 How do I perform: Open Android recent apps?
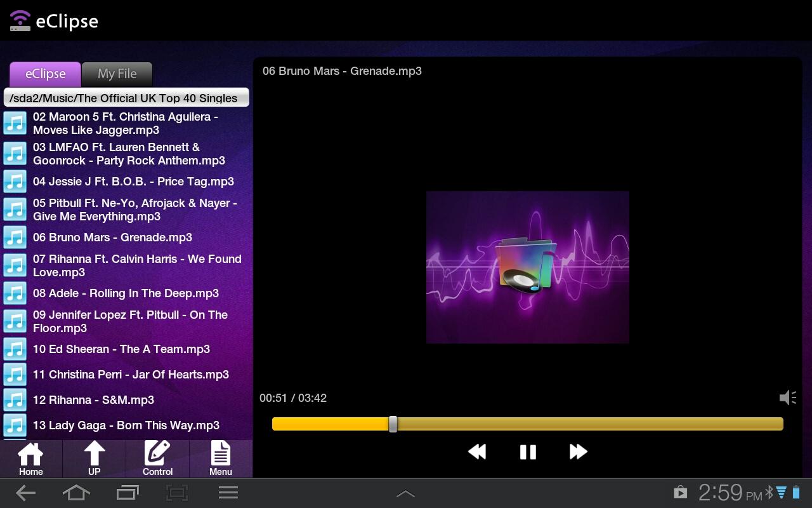[128, 493]
